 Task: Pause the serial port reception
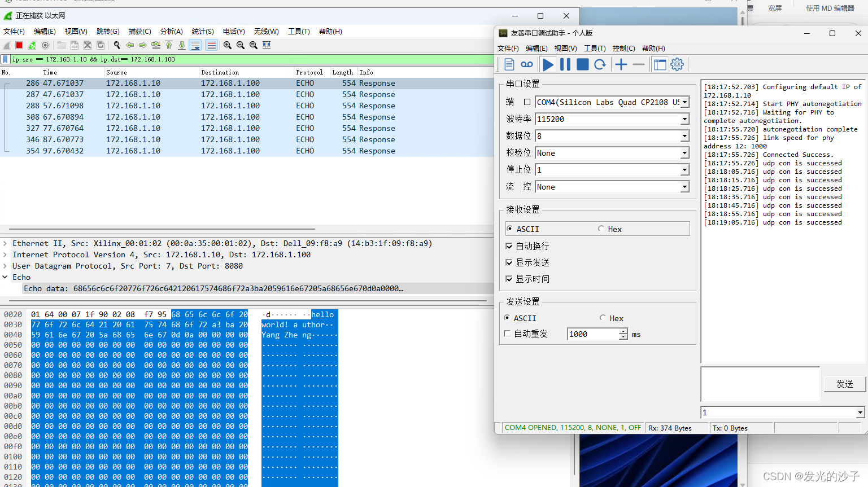[x=565, y=64]
